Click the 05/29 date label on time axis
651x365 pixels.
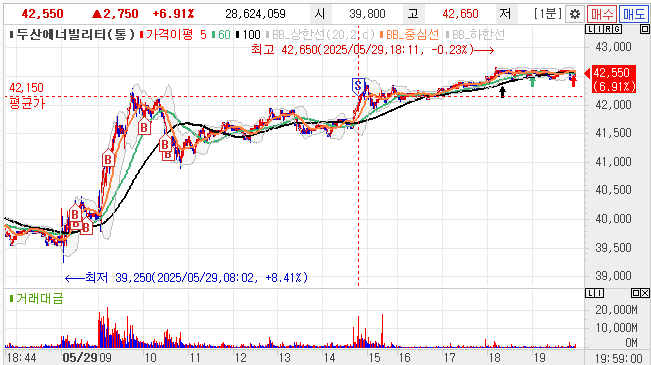pyautogui.click(x=80, y=358)
